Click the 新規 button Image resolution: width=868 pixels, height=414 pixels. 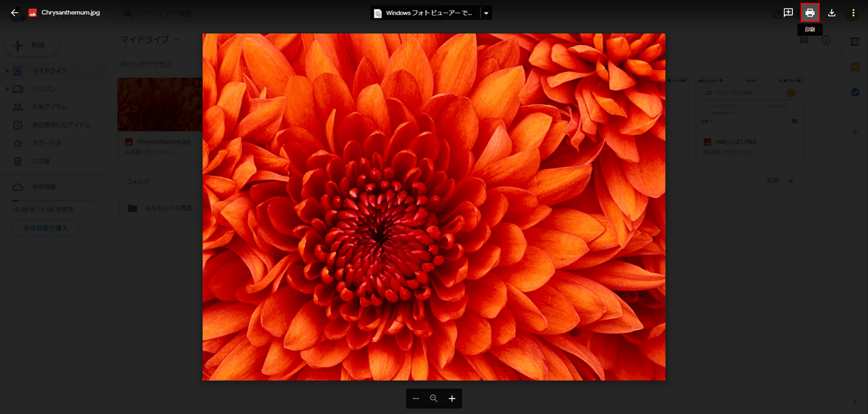(32, 45)
